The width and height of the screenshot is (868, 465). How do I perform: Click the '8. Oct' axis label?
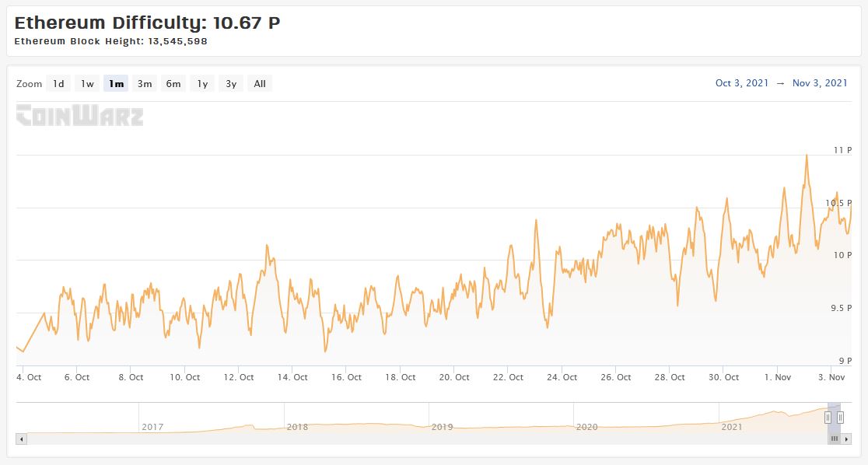131,377
